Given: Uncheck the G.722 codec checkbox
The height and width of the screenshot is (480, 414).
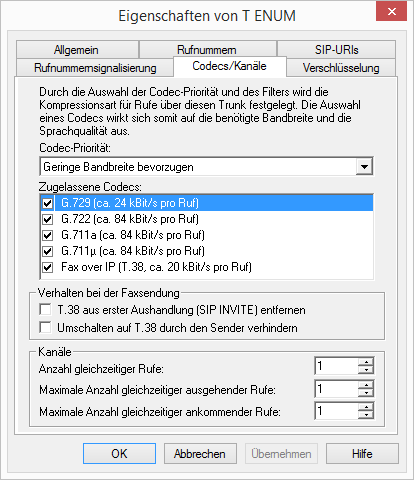Looking at the screenshot, I should point(48,219).
